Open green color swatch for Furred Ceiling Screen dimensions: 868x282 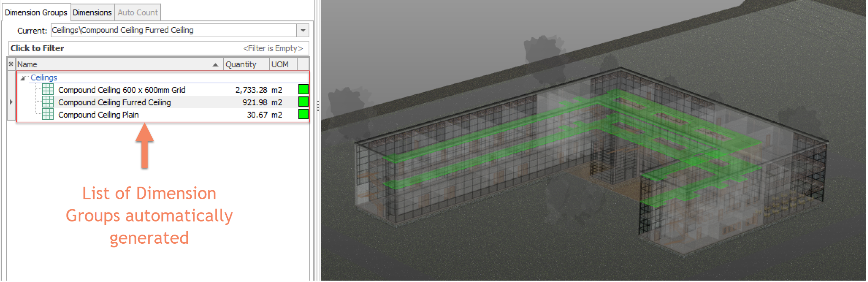(303, 102)
